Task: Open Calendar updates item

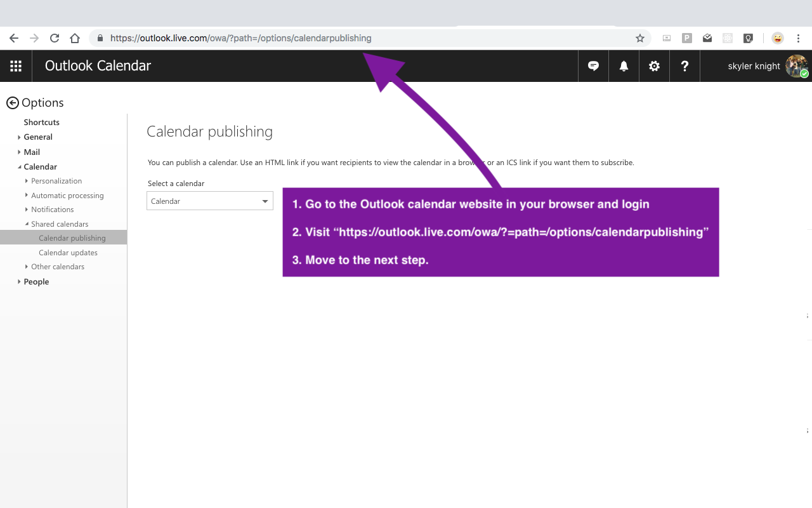Action: click(x=68, y=253)
